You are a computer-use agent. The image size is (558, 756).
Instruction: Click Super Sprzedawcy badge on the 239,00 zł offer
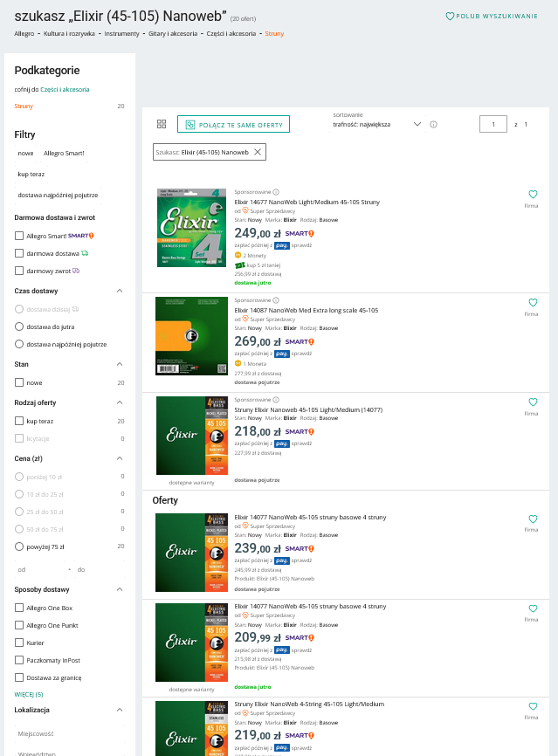[245, 526]
